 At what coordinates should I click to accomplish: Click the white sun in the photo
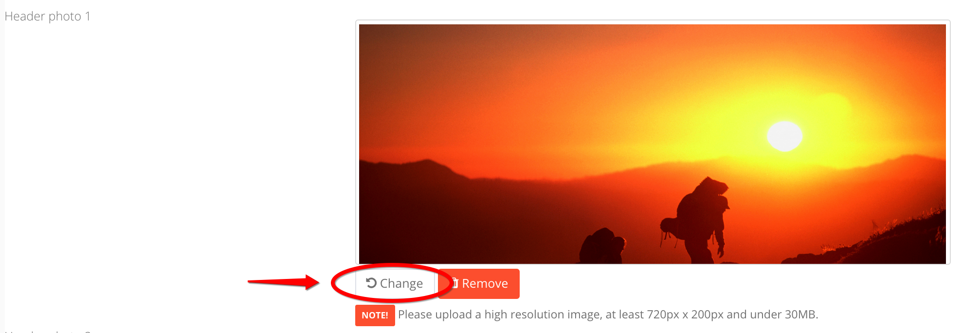coord(784,136)
